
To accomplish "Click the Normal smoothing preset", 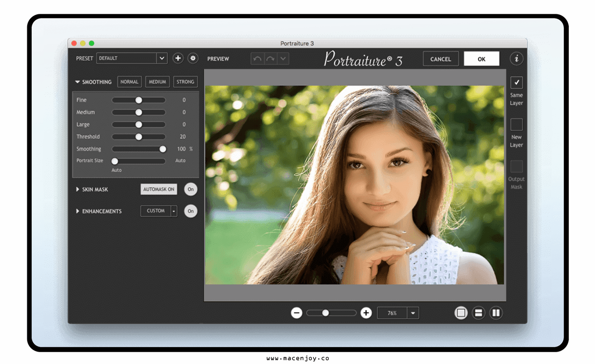I will pyautogui.click(x=129, y=82).
